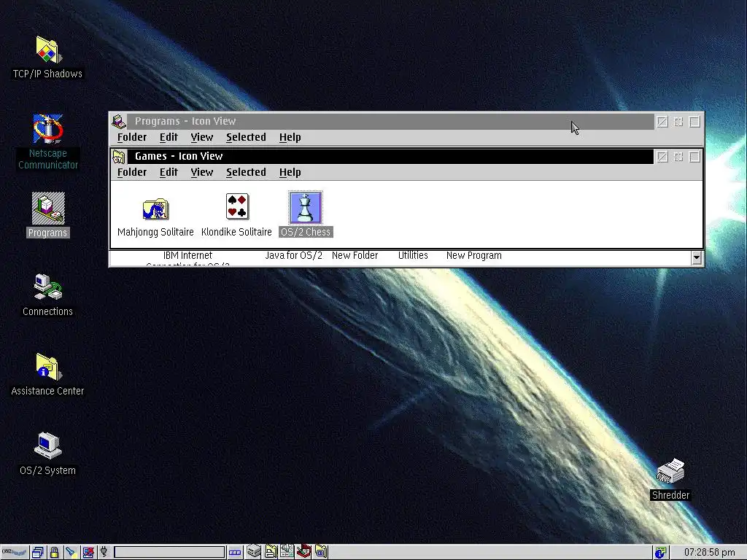Open the window list icon in WarpCenter
747x560 pixels.
point(38,553)
